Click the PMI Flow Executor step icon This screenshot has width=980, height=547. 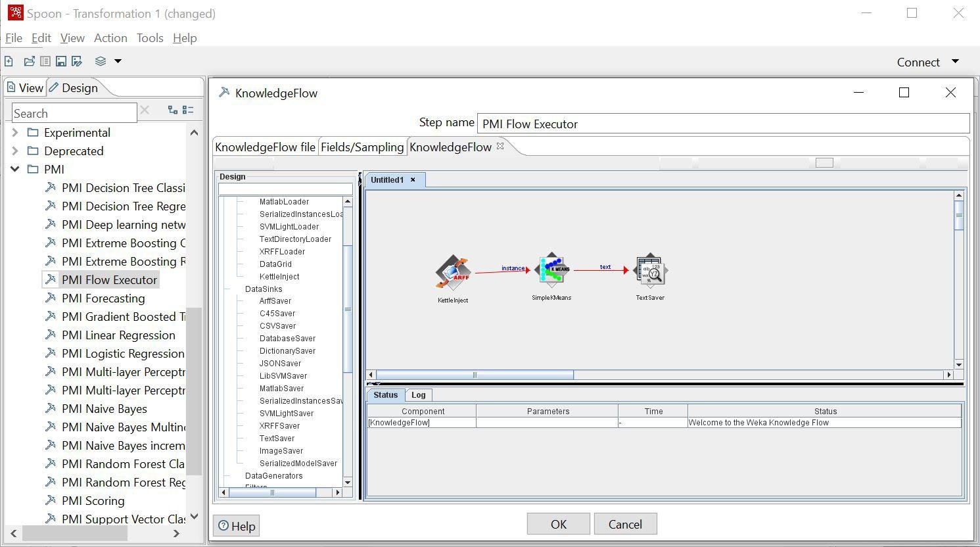click(50, 279)
